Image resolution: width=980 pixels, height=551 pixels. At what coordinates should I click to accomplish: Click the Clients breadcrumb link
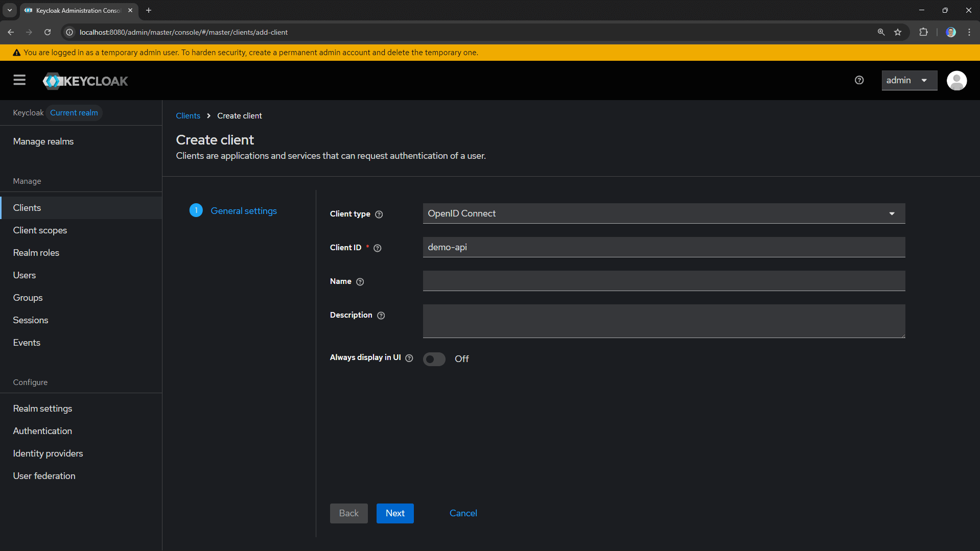tap(188, 115)
